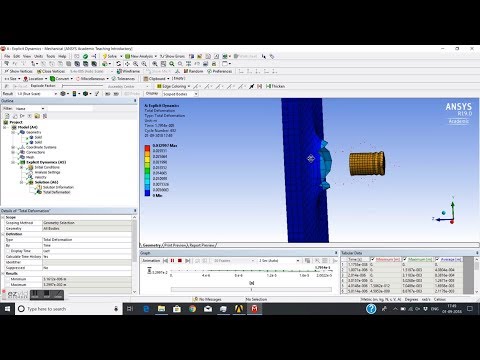Stop the animation with red square

point(180,261)
